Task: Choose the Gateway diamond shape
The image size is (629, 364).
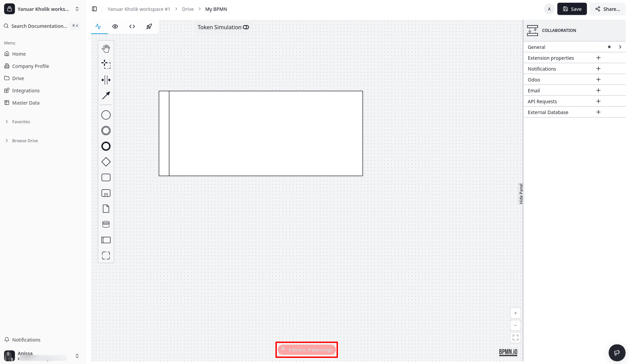Action: (x=106, y=162)
